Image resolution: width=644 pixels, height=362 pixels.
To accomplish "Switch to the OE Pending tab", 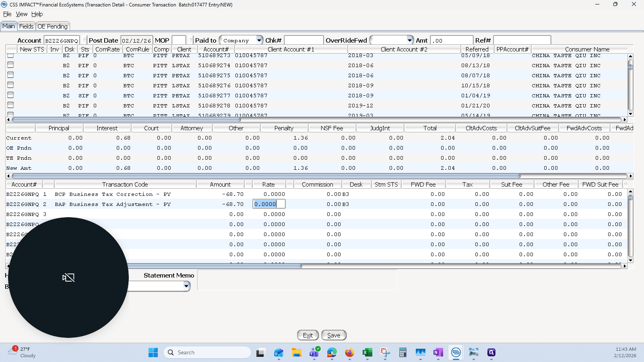I will (x=53, y=26).
